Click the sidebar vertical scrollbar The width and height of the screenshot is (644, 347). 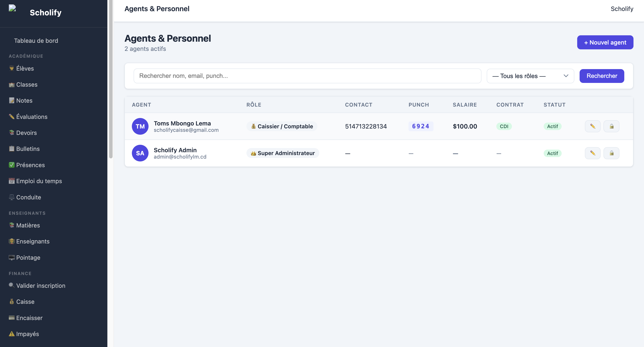111,79
